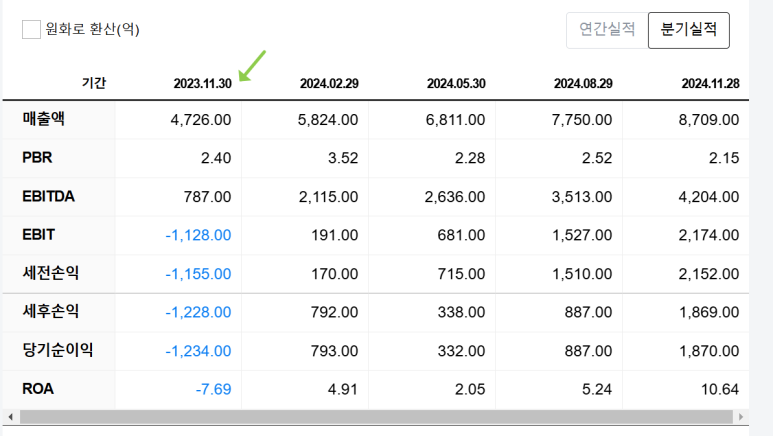Viewport: 773px width, 436px height.
Task: Click the PBR value 3.52
Action: [x=343, y=158]
